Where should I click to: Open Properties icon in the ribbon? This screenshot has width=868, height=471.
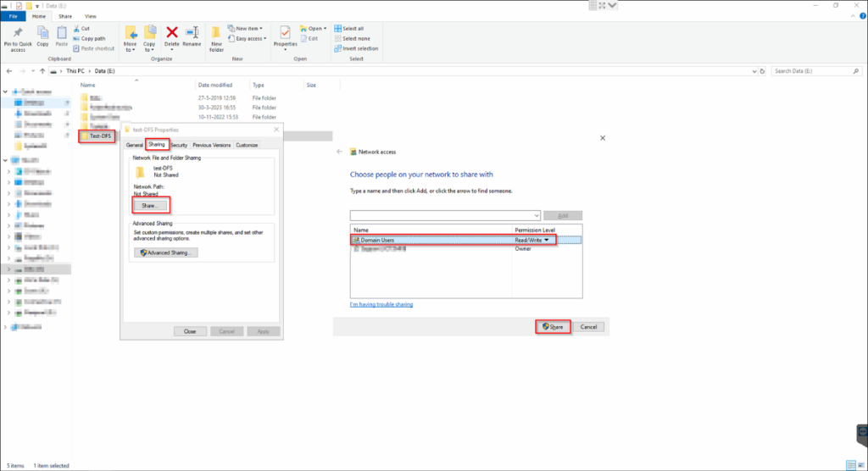coord(286,34)
